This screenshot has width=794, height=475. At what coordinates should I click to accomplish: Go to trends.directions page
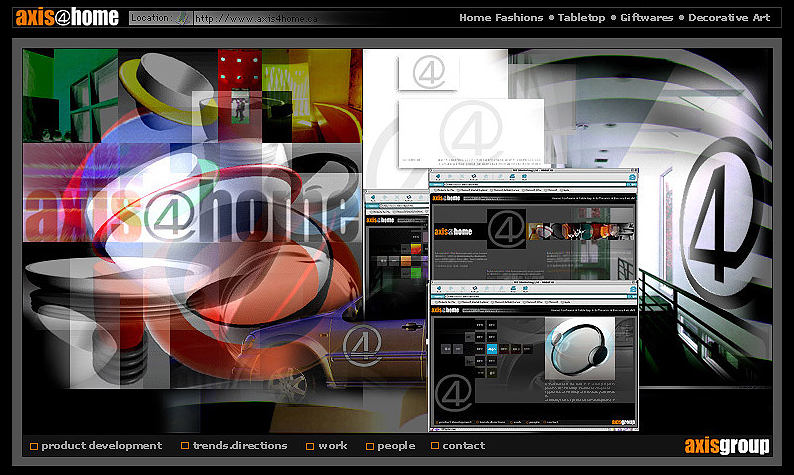(x=234, y=446)
